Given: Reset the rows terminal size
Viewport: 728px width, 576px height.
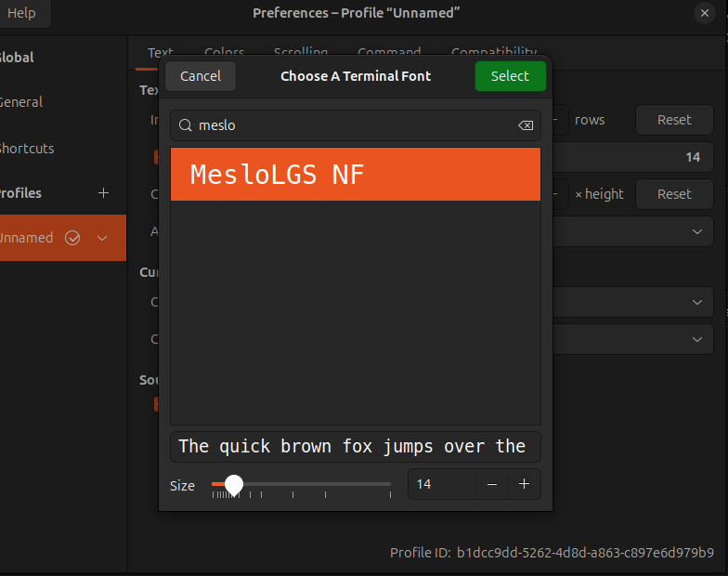Looking at the screenshot, I should point(674,120).
